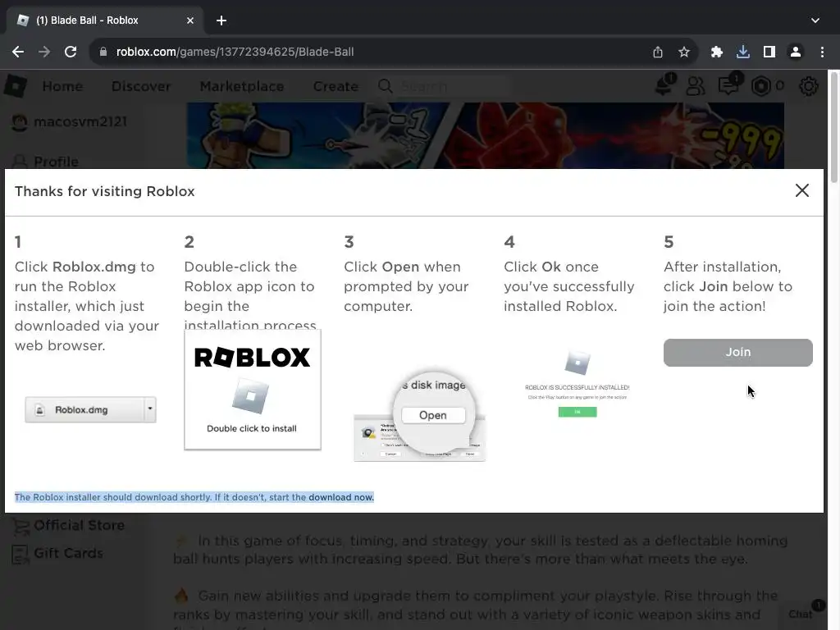The height and width of the screenshot is (630, 840).
Task: Open the Chrome profile avatar
Action: point(796,52)
